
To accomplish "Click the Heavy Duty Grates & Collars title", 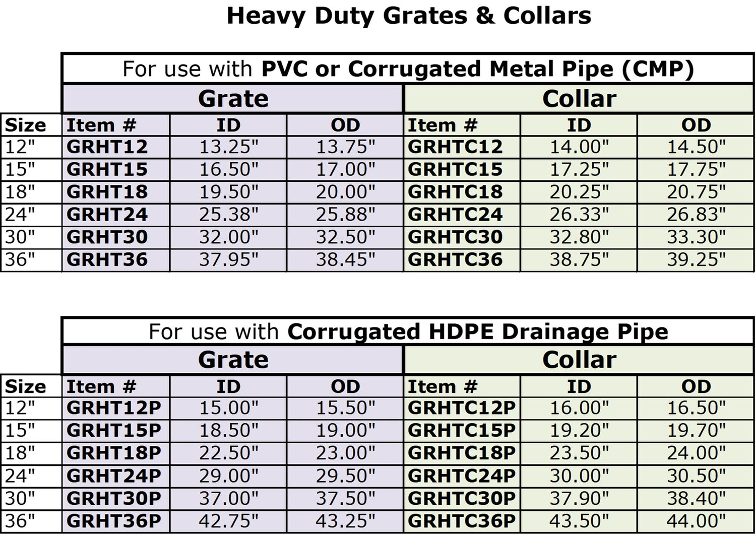I will (x=409, y=16).
